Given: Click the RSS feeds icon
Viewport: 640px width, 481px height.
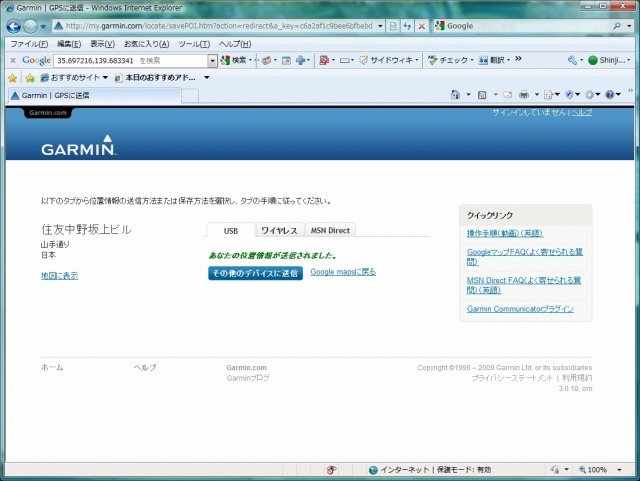Looking at the screenshot, I should pos(482,95).
